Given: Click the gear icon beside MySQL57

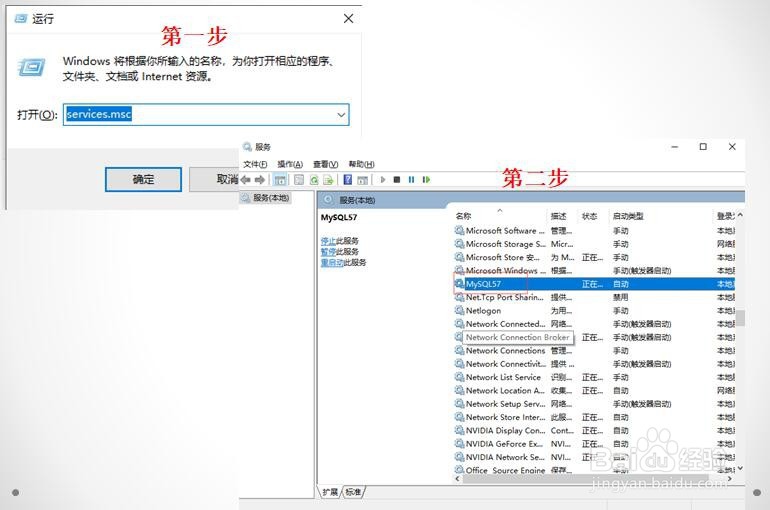Looking at the screenshot, I should click(459, 284).
